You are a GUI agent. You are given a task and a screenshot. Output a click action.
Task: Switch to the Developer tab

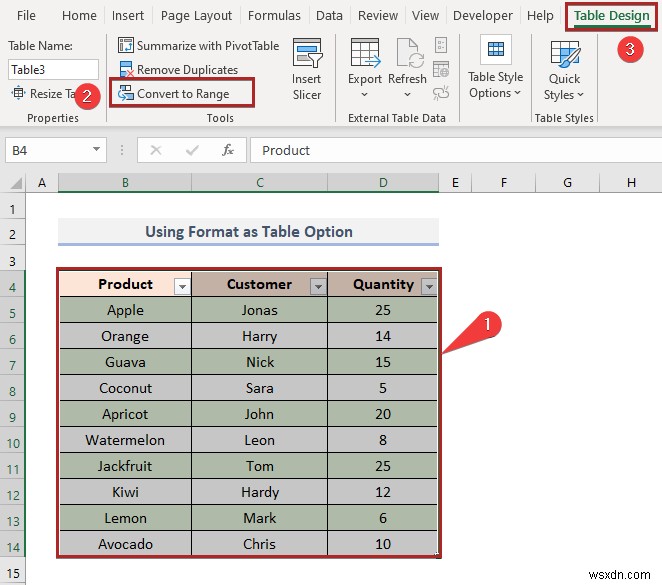483,16
